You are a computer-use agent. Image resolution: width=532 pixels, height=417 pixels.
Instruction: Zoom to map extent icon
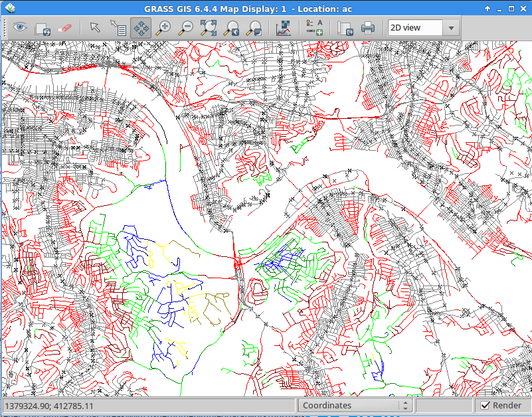(209, 28)
